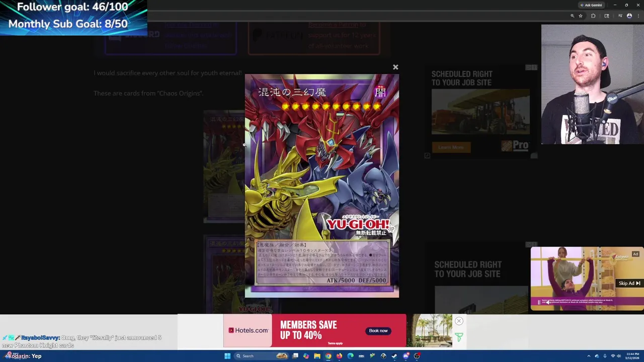Open Microsoft Edge from the taskbar
The image size is (644, 362).
click(350, 356)
